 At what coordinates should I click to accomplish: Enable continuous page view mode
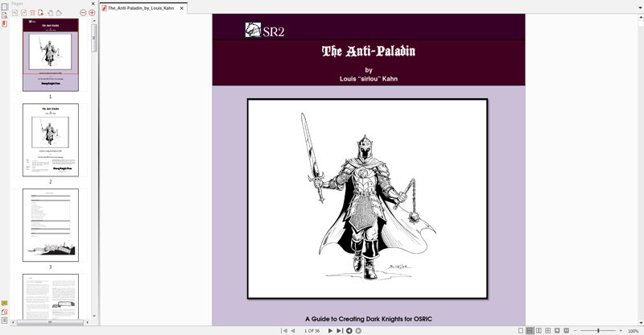[530, 331]
